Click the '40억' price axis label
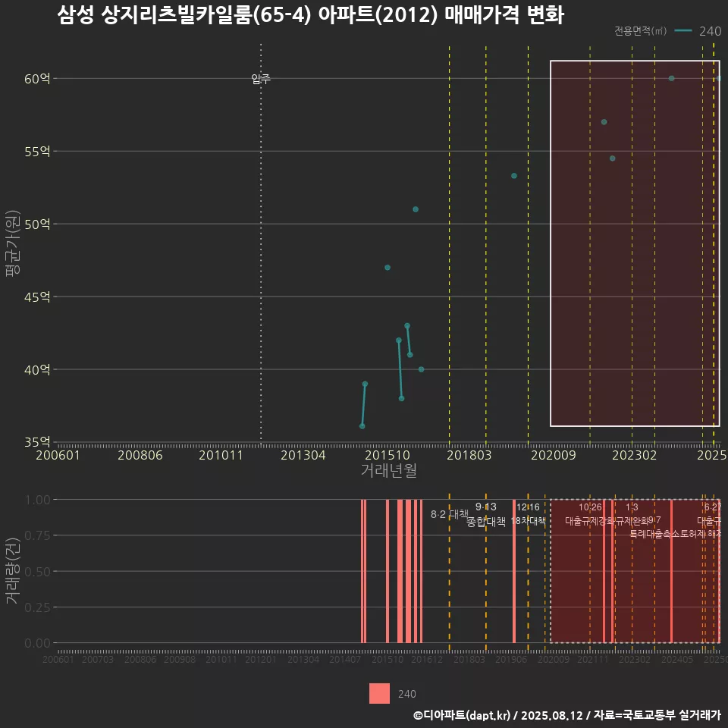The height and width of the screenshot is (728, 728). [37, 369]
